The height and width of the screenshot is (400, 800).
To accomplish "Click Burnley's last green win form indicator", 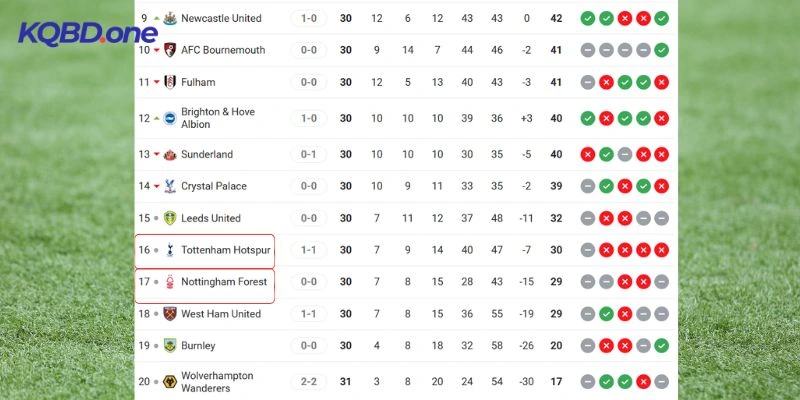I will [662, 346].
